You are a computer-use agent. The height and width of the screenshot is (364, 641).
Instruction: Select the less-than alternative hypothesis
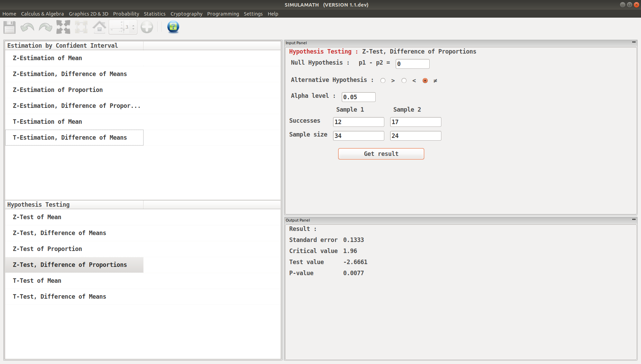click(x=404, y=81)
